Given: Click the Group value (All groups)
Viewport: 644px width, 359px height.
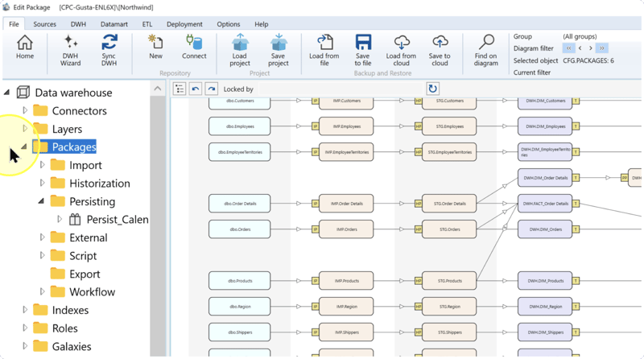Looking at the screenshot, I should (580, 36).
